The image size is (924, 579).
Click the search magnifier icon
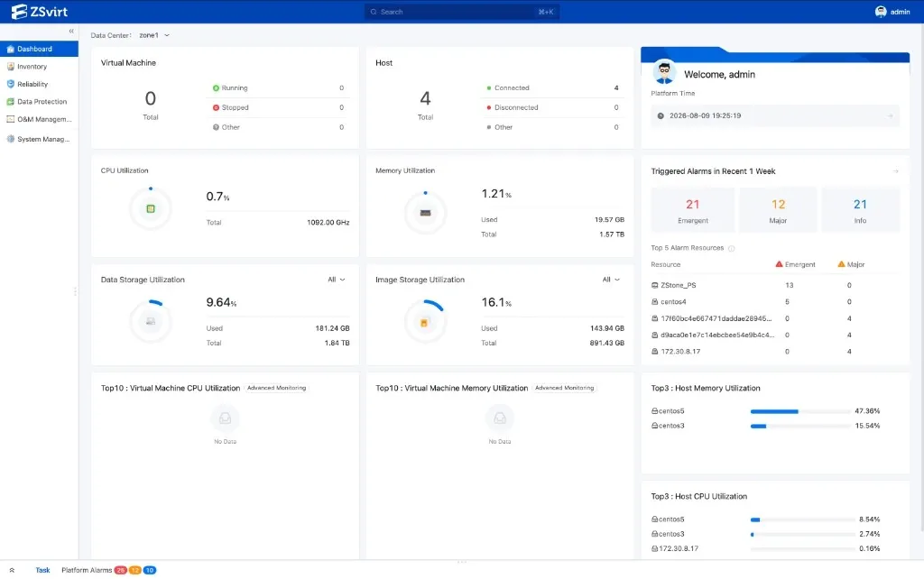[373, 12]
